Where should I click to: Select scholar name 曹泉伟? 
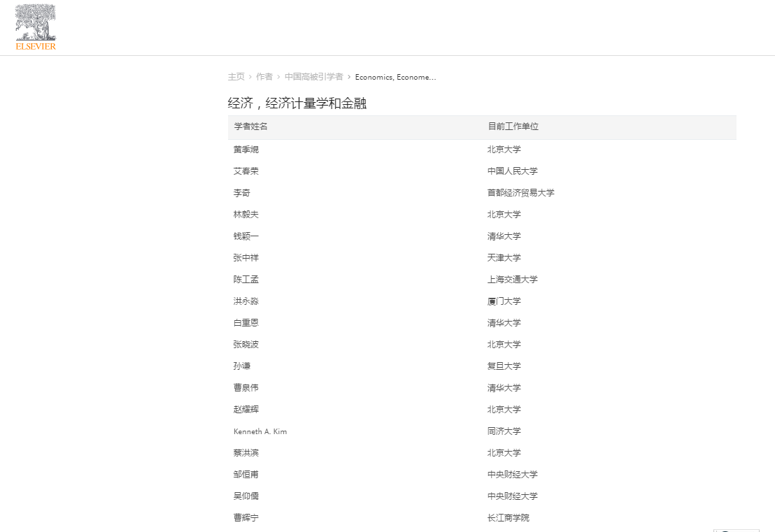[x=246, y=388]
